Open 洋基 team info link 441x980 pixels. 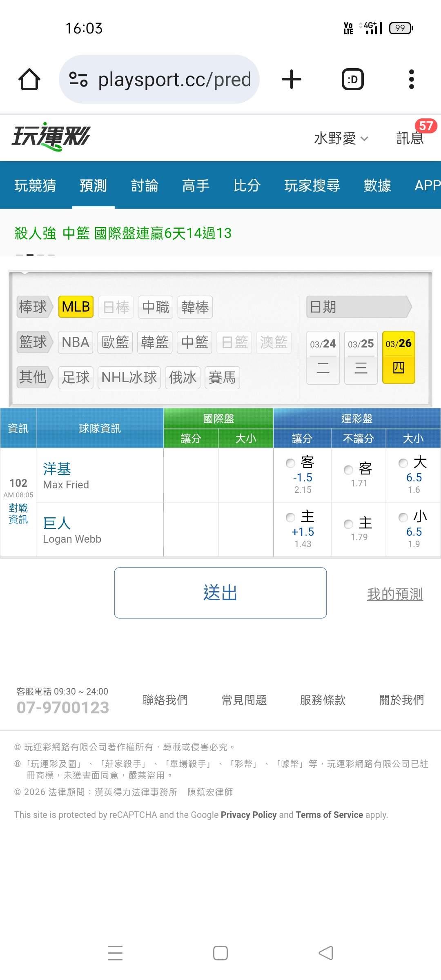[57, 469]
